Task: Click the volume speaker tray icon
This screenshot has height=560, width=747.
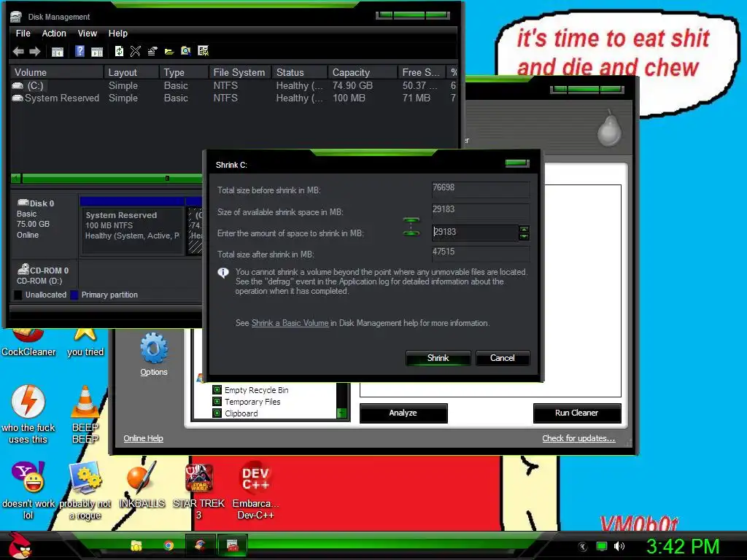Action: pos(619,546)
